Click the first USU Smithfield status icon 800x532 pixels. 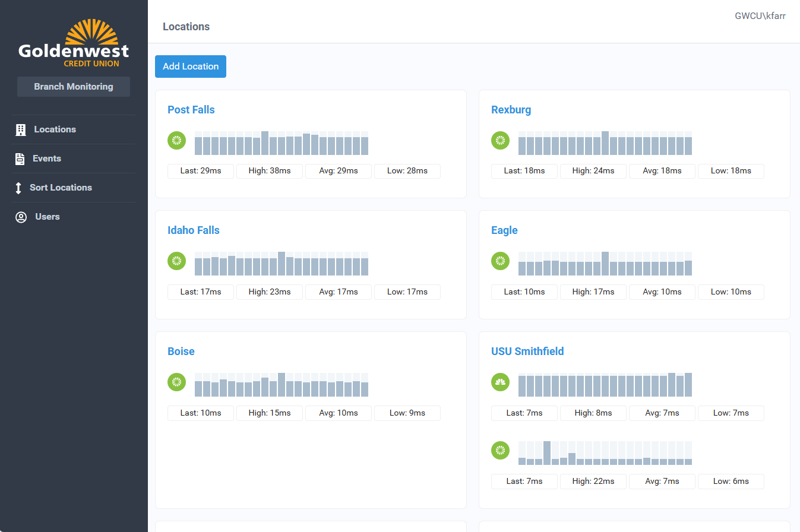(x=500, y=382)
